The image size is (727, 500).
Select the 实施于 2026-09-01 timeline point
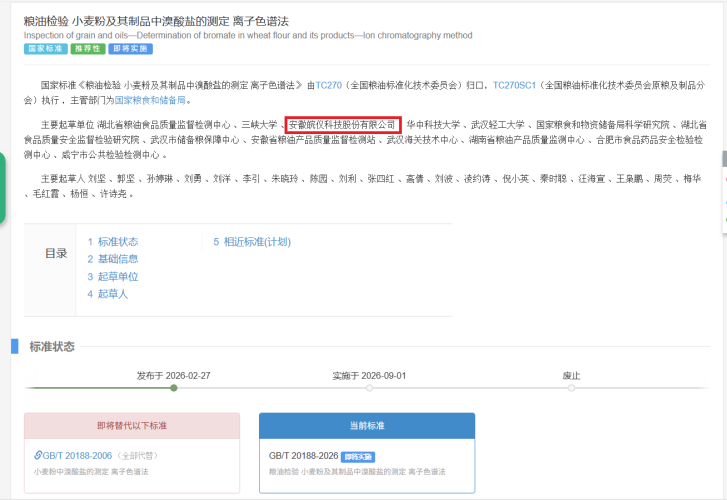click(x=369, y=388)
